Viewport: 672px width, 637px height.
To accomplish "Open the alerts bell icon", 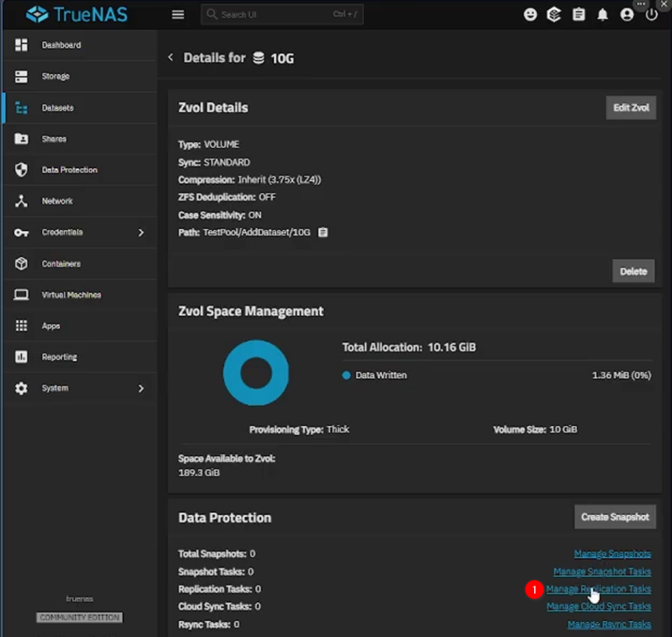I will pos(602,14).
